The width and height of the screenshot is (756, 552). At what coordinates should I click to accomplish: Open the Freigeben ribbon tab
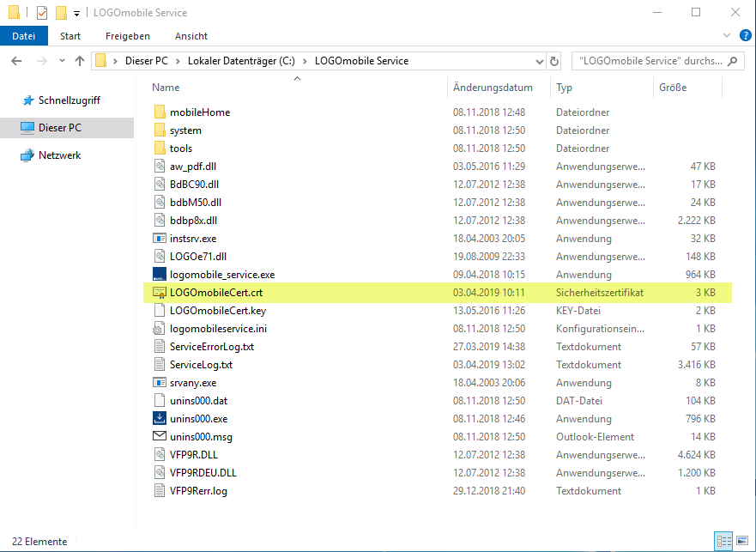coord(128,36)
